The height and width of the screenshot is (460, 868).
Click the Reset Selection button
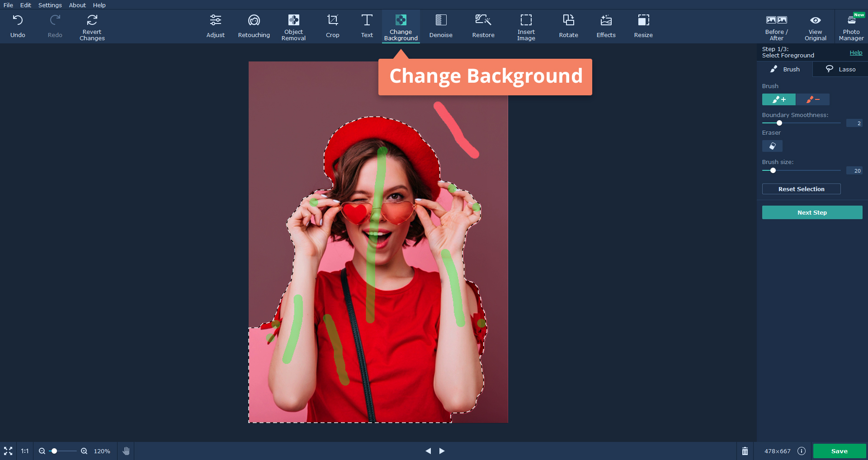(x=801, y=189)
